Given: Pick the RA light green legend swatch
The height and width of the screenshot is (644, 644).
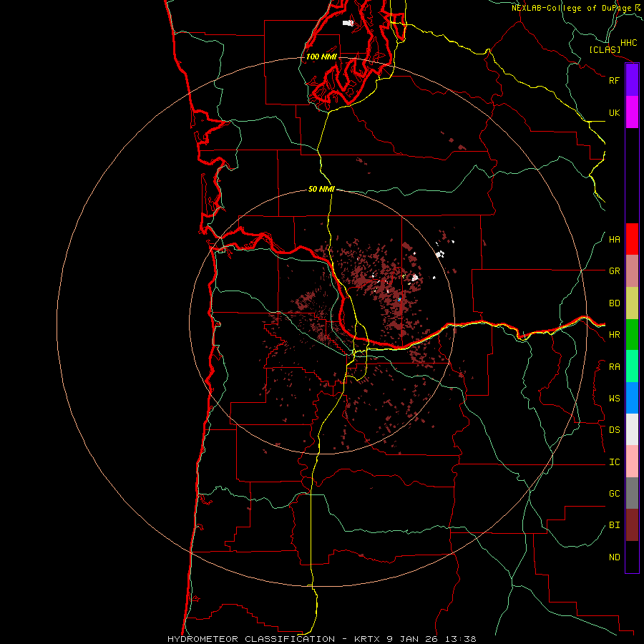Looking at the screenshot, I should point(632,366).
